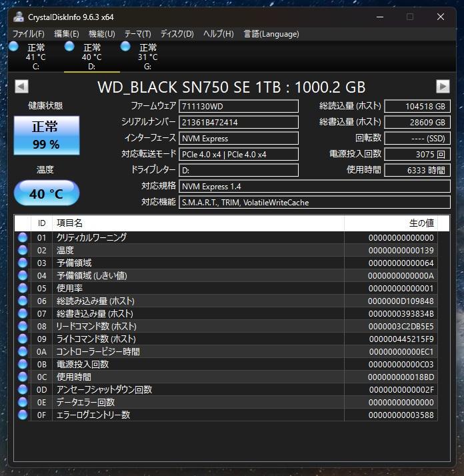Open the 編集(E) menu
The width and height of the screenshot is (464, 476).
67,34
